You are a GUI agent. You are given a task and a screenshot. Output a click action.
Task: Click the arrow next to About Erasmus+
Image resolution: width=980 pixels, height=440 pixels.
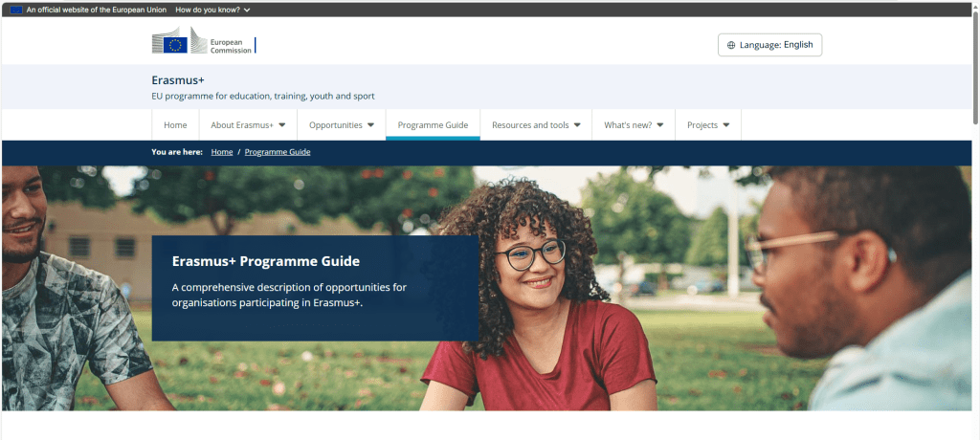pos(282,125)
